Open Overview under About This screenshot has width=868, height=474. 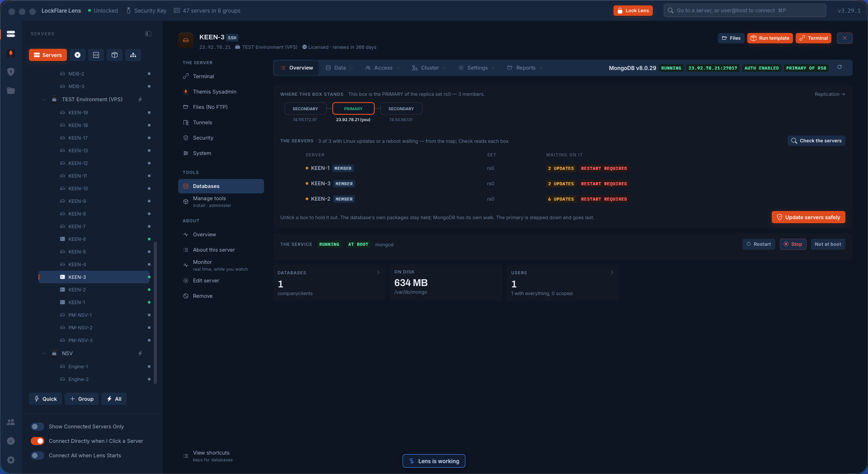221,235
